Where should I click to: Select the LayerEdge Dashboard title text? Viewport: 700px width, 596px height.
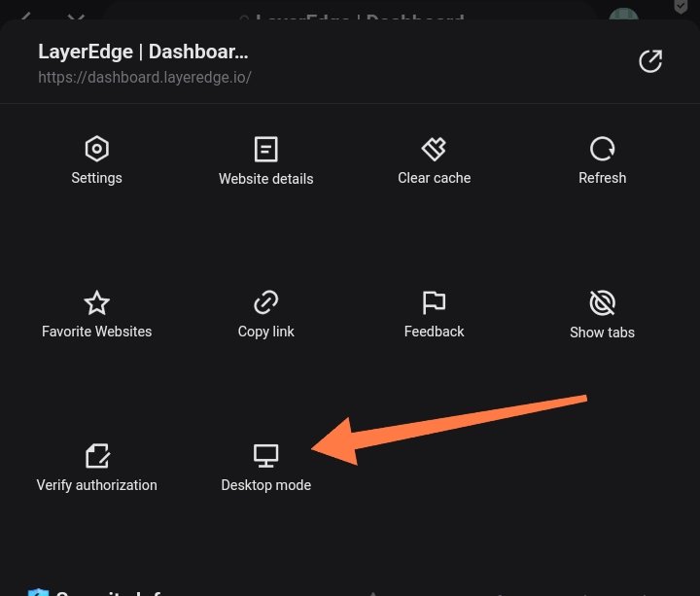[x=143, y=52]
